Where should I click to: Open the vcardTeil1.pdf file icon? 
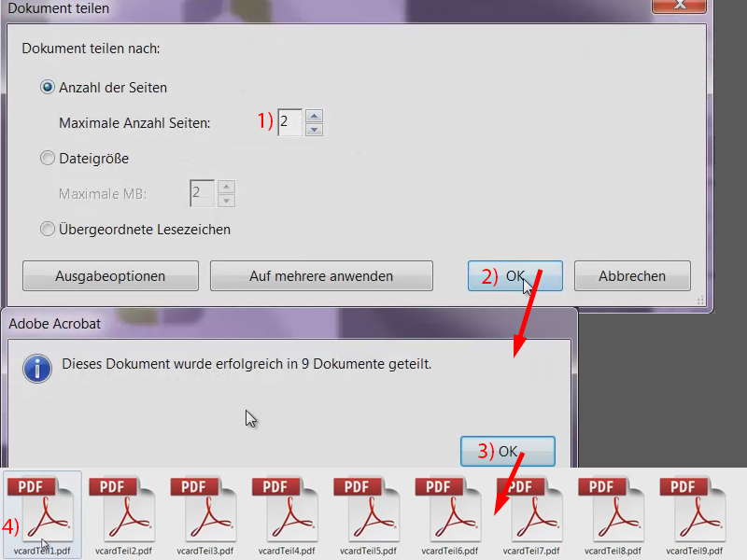43,510
